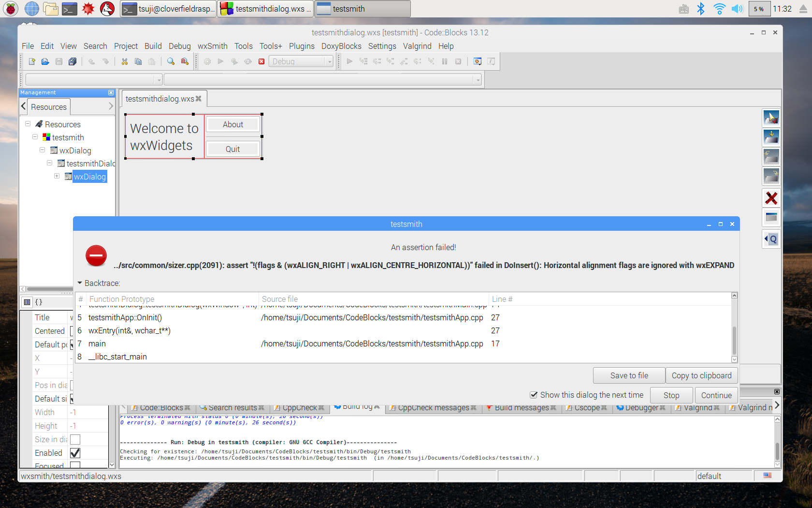Click the Rebuild icon
This screenshot has height=508, width=812.
coord(248,61)
